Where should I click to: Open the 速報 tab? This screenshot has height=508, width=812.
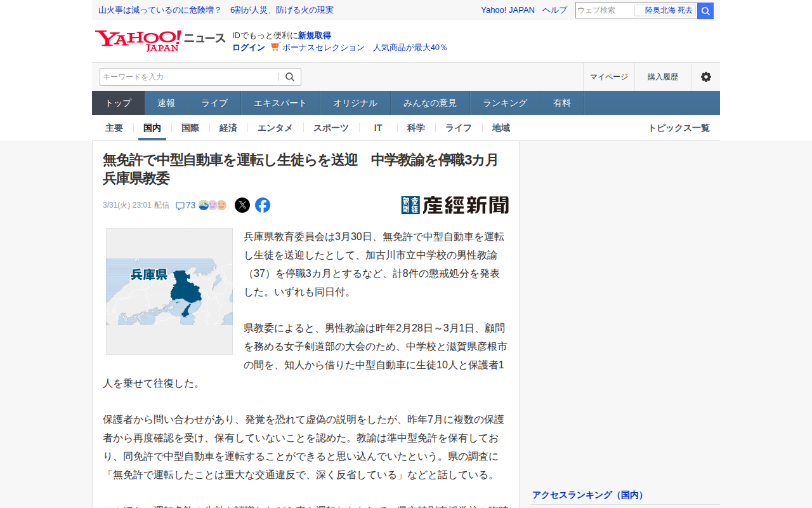click(166, 103)
